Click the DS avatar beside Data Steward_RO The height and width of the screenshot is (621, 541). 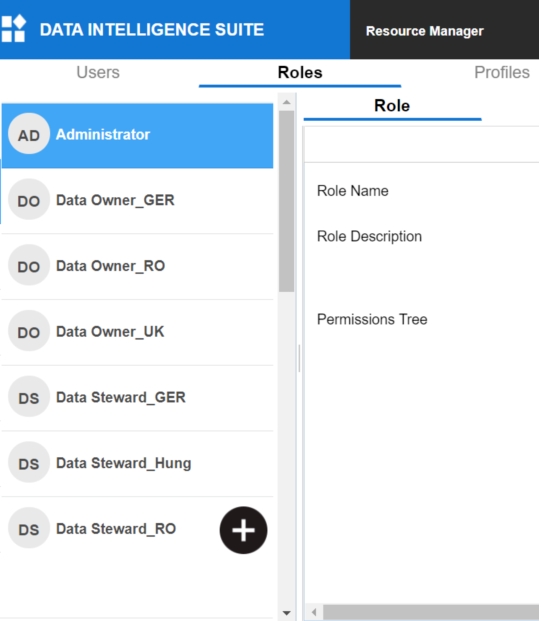point(29,528)
